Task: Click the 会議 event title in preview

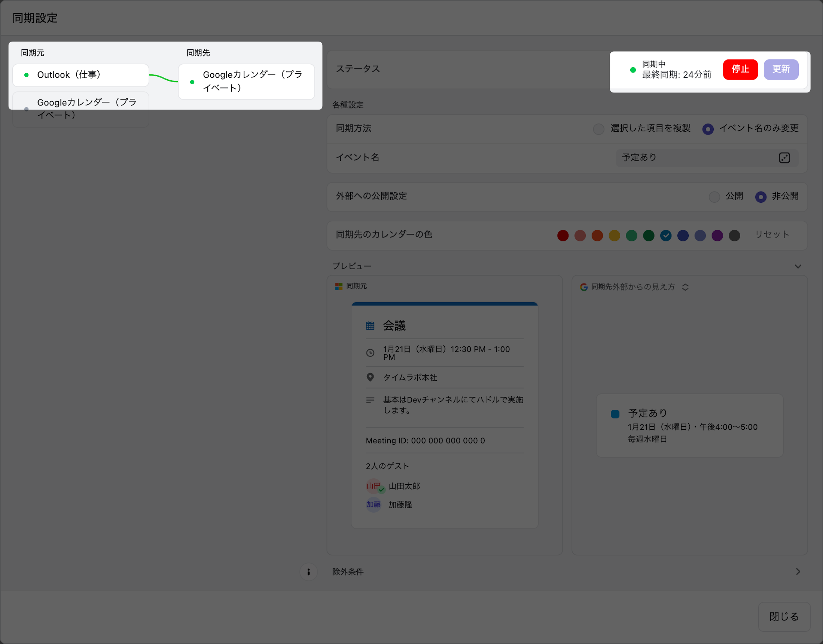Action: pos(394,326)
